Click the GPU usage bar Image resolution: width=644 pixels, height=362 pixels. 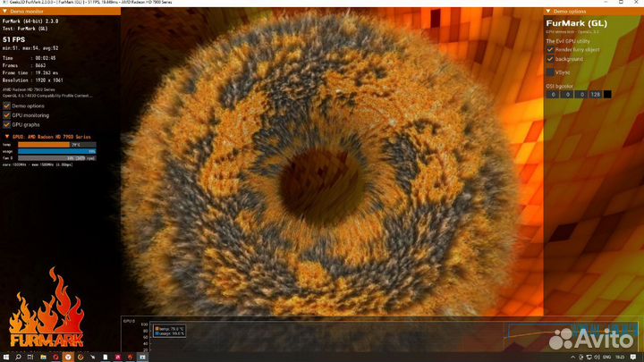pos(54,151)
